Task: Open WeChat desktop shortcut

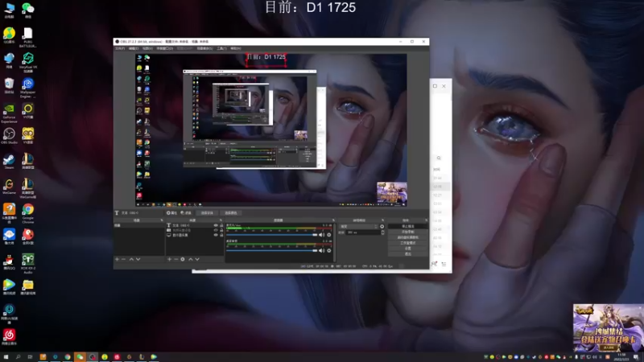Action: pos(28,10)
